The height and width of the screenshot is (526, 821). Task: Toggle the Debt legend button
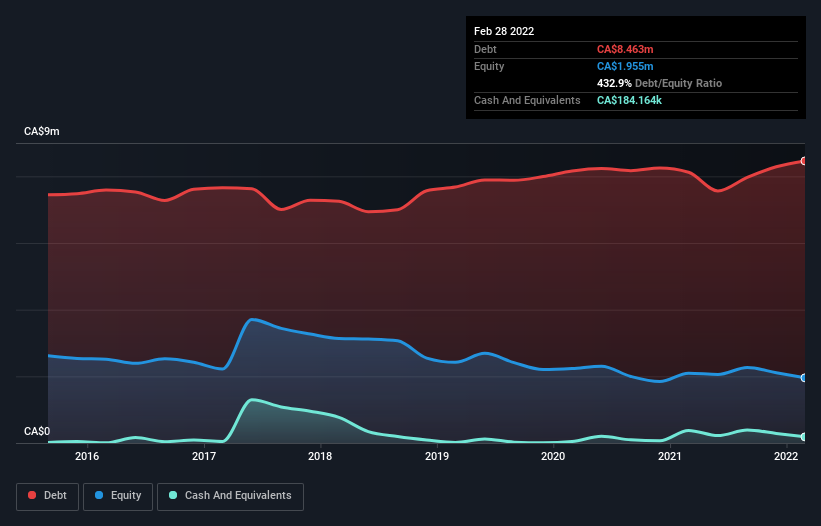tap(48, 496)
